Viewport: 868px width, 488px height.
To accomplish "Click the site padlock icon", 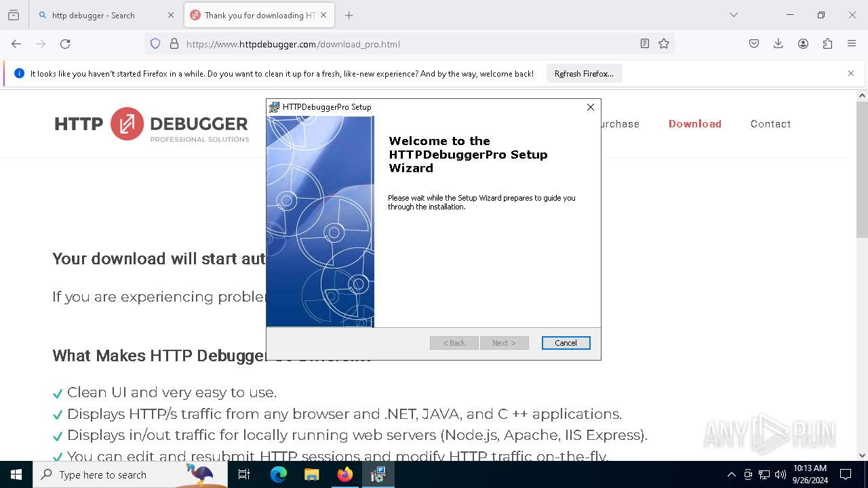I will 174,44.
